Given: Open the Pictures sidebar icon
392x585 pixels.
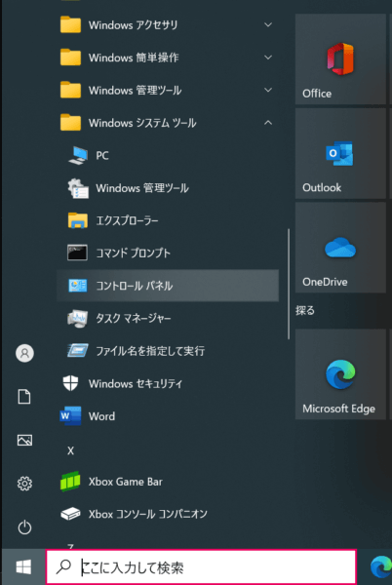Looking at the screenshot, I should (24, 441).
